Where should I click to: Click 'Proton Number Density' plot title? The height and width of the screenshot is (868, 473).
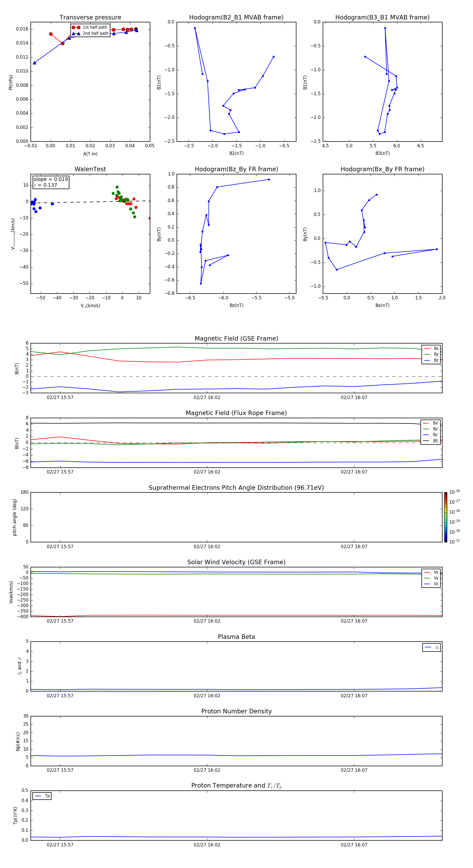pyautogui.click(x=236, y=712)
